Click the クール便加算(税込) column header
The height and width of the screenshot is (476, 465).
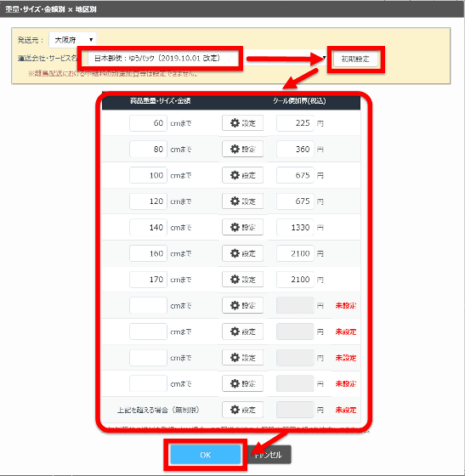[x=299, y=101]
